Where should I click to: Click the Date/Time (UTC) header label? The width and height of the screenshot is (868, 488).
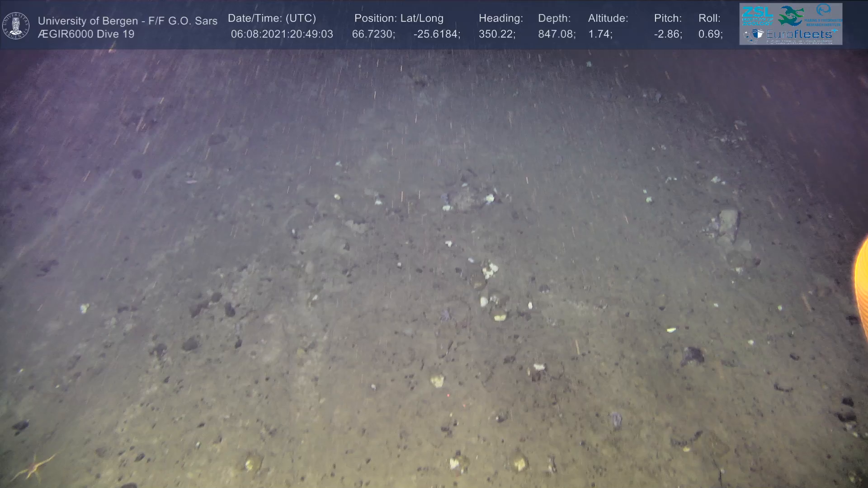click(272, 18)
